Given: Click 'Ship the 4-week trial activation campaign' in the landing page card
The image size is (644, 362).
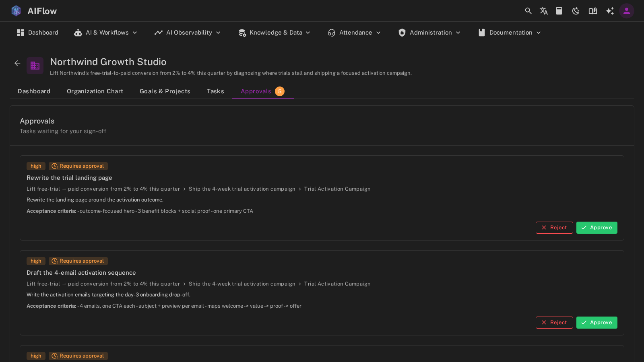Looking at the screenshot, I should (242, 189).
